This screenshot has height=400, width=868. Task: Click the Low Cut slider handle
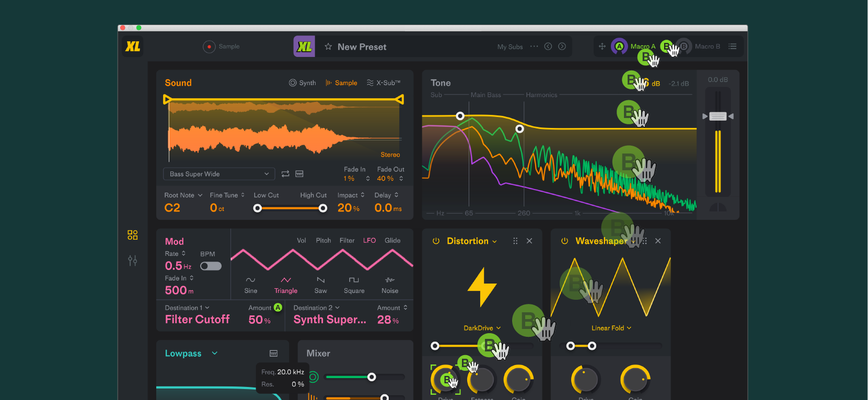(x=257, y=208)
